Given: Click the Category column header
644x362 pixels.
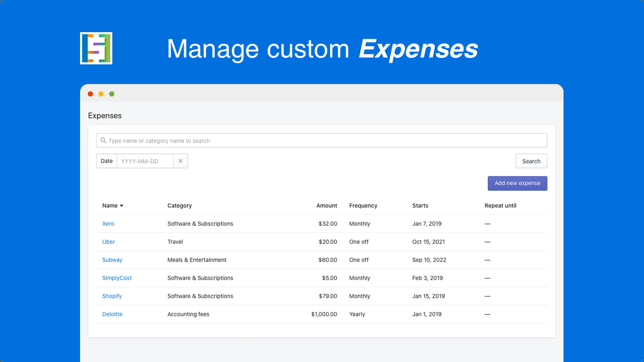Looking at the screenshot, I should [179, 205].
